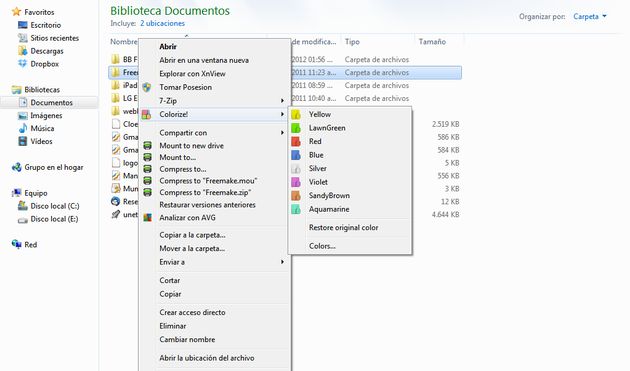Click the Bibliotecas icon in sidebar
This screenshot has height=371, width=630.
[16, 90]
